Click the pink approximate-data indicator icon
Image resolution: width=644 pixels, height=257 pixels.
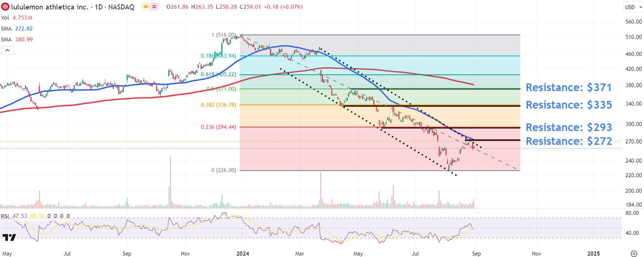click(x=155, y=7)
